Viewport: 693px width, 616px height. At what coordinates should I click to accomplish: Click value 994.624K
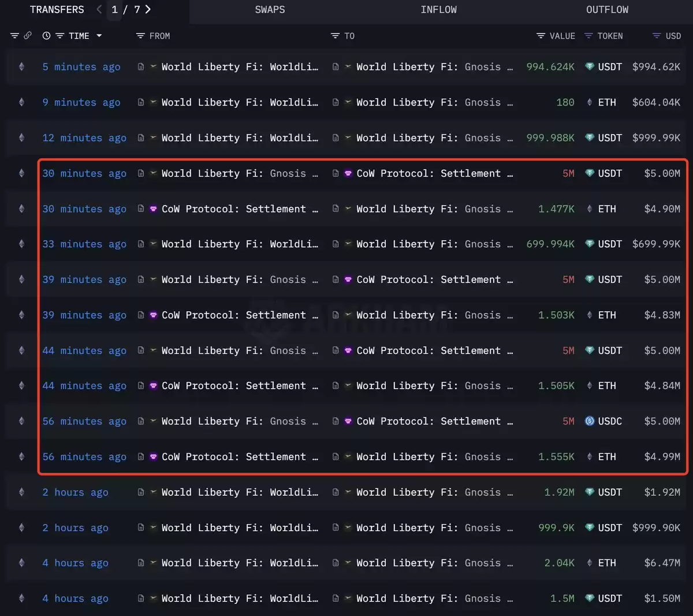pos(550,67)
